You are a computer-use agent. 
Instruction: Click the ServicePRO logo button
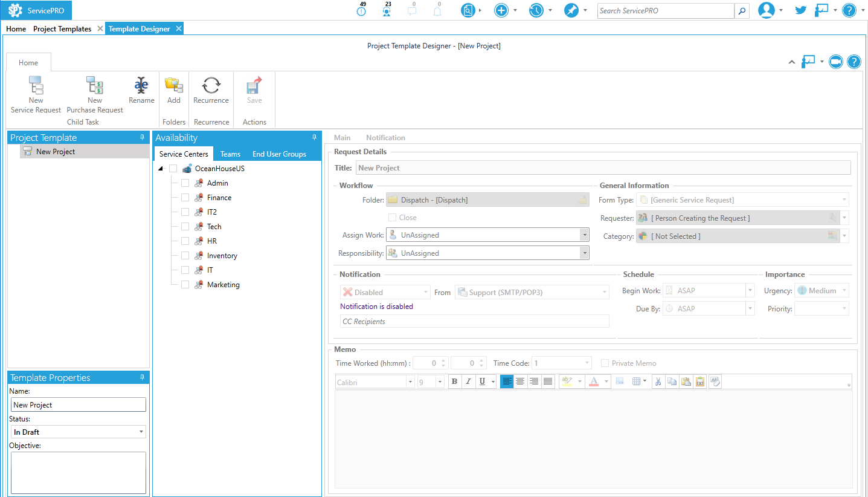(x=36, y=10)
